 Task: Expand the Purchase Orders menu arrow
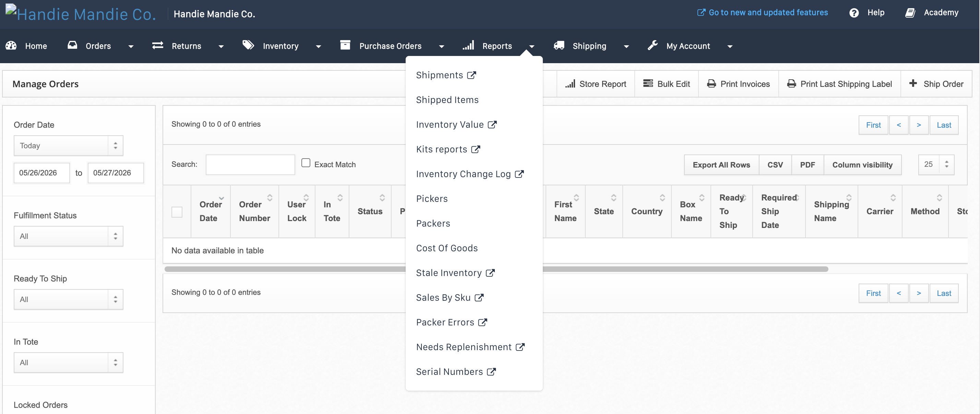coord(441,46)
